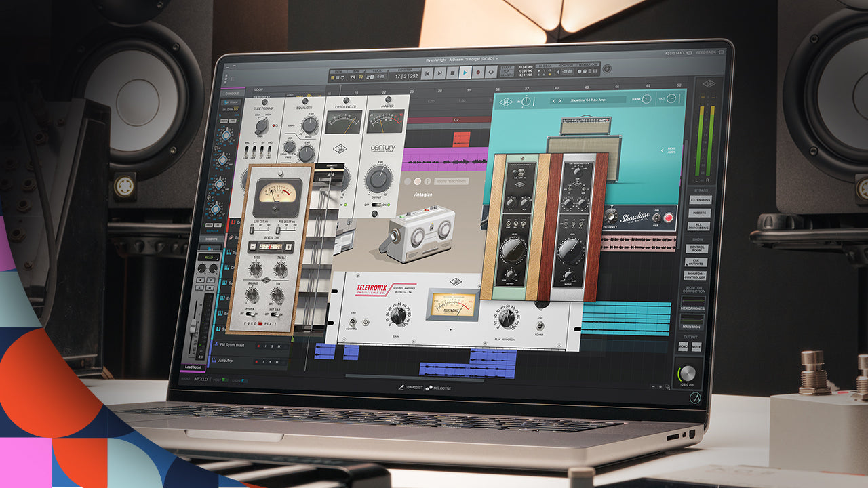The height and width of the screenshot is (488, 868).
Task: Click the Teletronix Gain knob
Action: click(397, 317)
